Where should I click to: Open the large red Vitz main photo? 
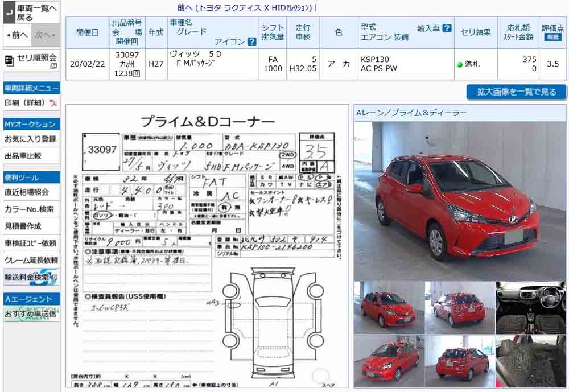[x=459, y=200]
